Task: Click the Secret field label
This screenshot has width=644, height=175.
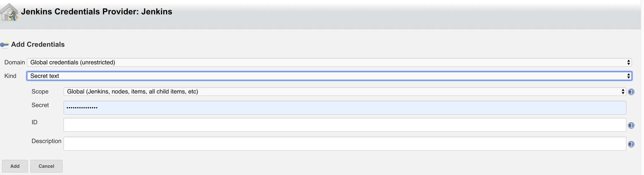Action: pyautogui.click(x=40, y=105)
